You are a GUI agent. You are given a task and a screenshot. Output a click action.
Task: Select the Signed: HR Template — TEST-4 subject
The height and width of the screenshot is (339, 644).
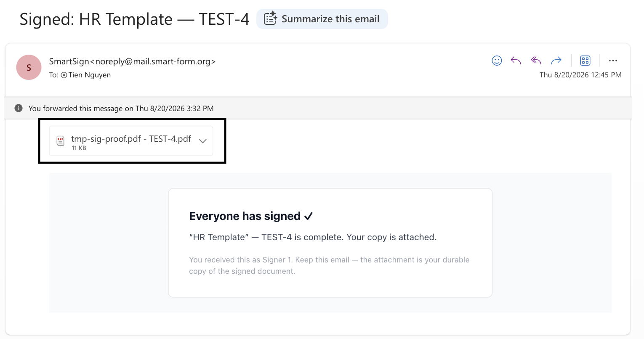click(x=134, y=19)
